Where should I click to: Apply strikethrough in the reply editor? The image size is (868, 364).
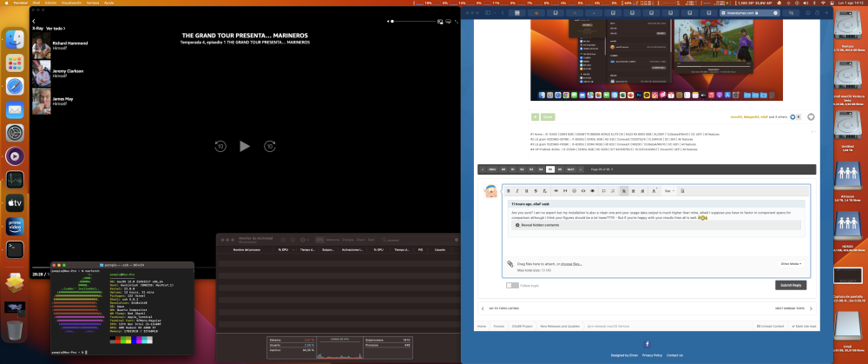536,190
